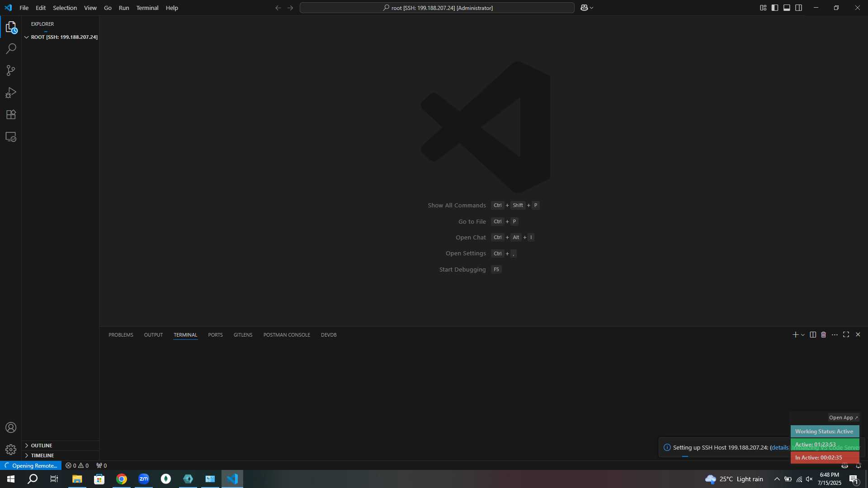This screenshot has height=488, width=868.
Task: Switch to the PORTS tab
Action: (215, 335)
